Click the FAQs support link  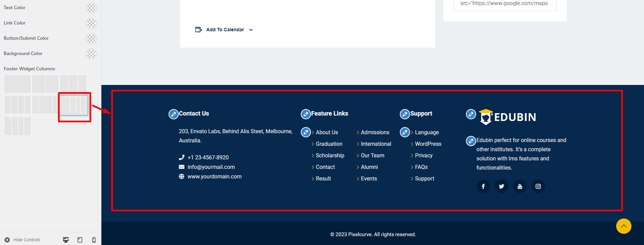[421, 167]
